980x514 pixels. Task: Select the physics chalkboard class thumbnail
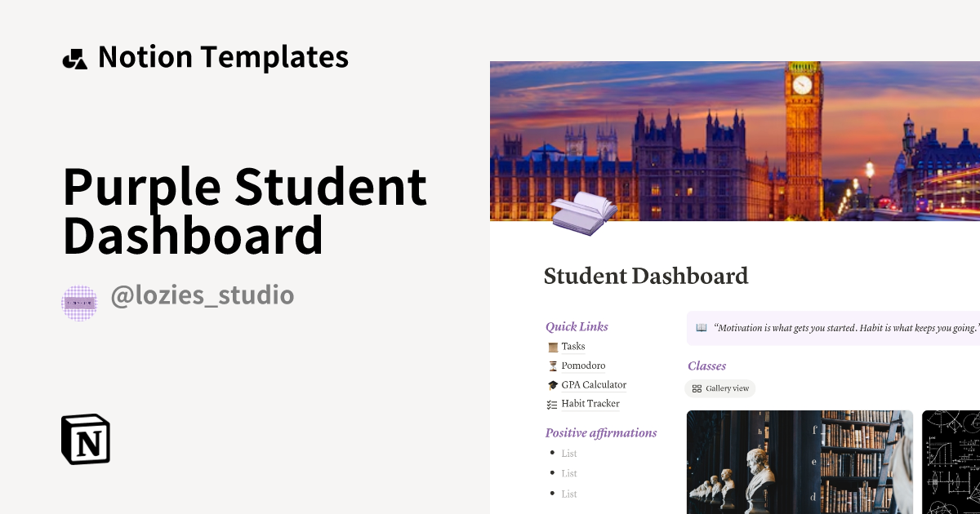tap(952, 462)
